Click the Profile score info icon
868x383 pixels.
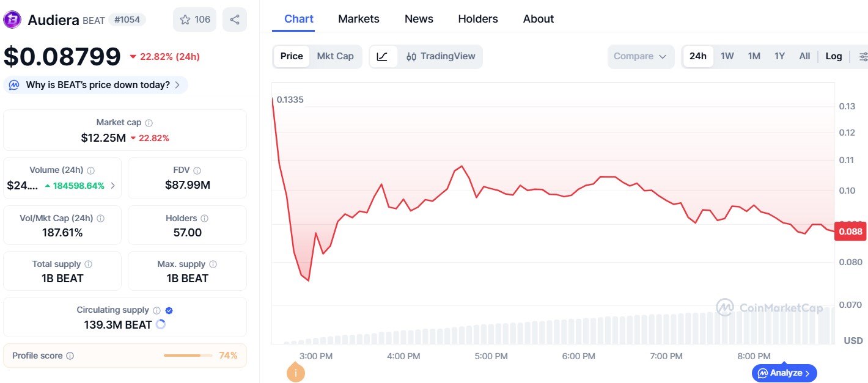point(70,356)
